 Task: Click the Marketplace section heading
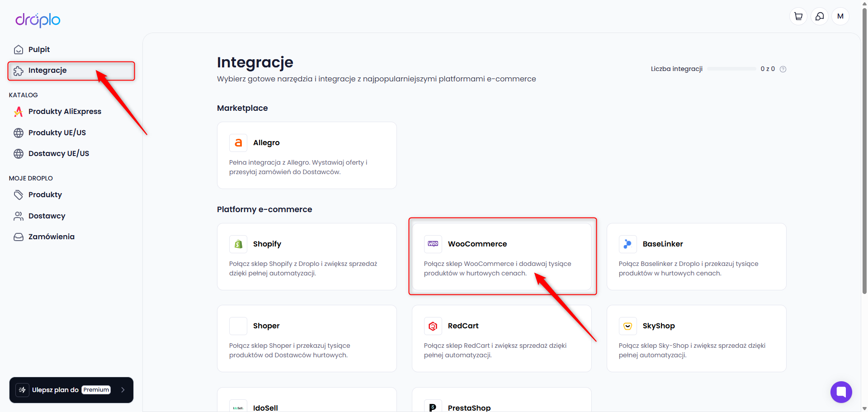pos(242,108)
